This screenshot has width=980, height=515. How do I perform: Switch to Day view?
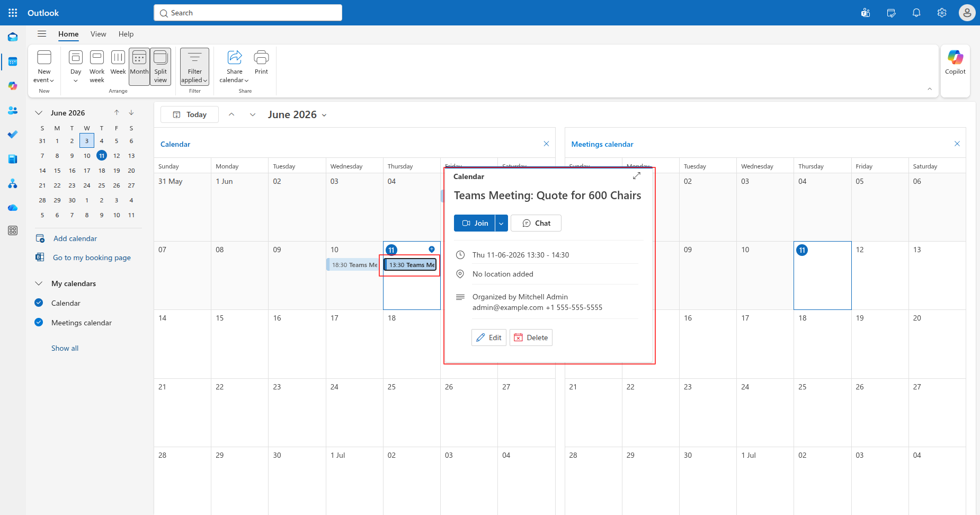coord(76,61)
